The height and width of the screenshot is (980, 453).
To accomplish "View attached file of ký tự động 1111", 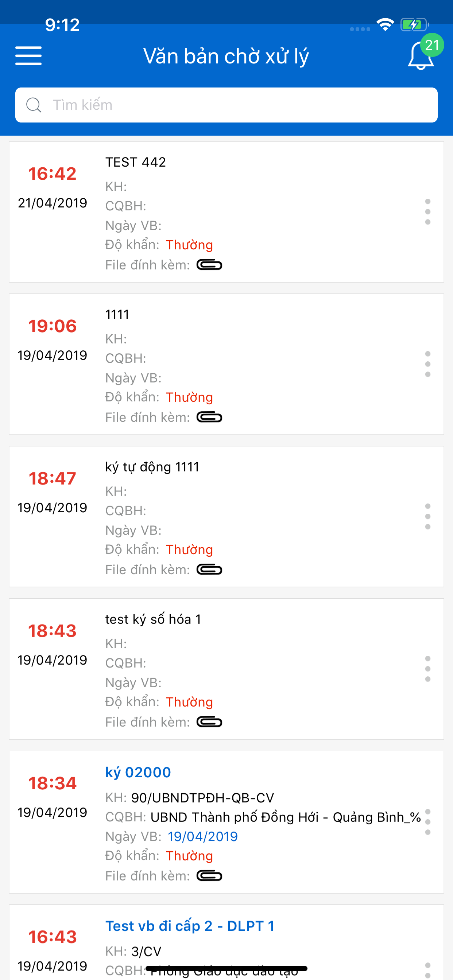I will coord(209,569).
